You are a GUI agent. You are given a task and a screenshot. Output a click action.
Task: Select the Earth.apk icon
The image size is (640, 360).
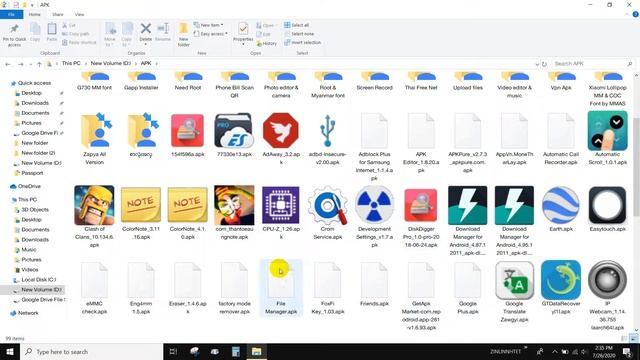tap(561, 205)
